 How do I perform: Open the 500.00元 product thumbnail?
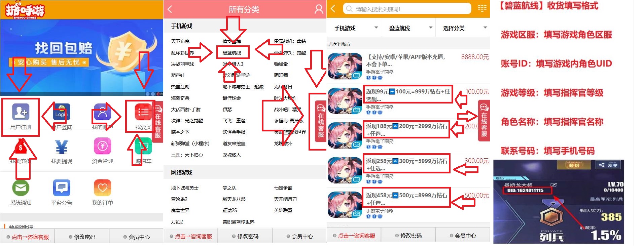(345, 205)
